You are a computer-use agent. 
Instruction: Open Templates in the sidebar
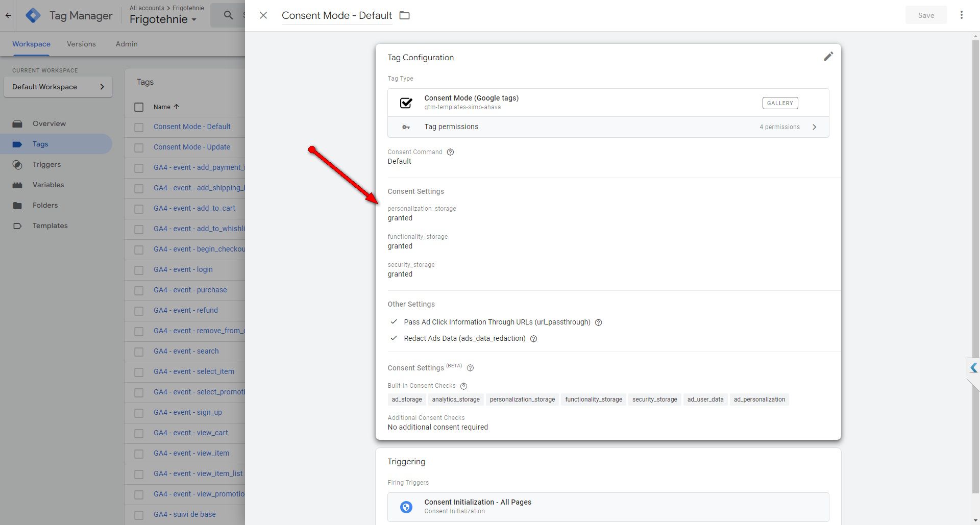click(x=50, y=226)
